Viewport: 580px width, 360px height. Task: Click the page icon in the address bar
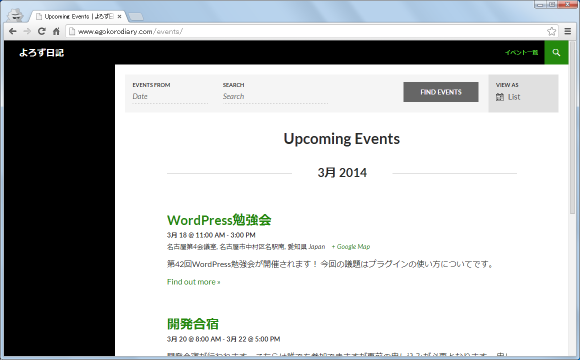72,31
